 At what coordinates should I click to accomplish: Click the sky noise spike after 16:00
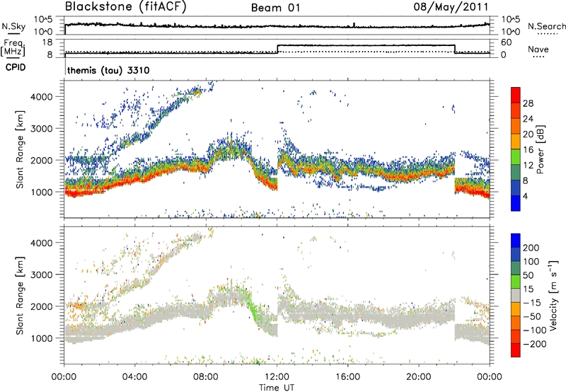[x=354, y=25]
